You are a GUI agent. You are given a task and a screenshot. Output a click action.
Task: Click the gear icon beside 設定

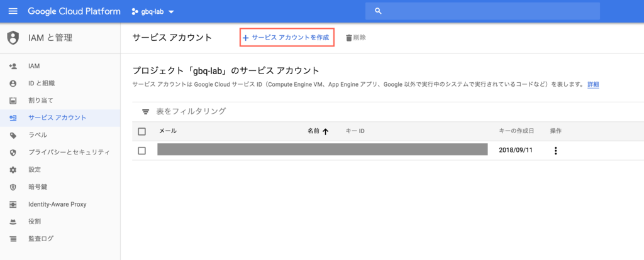(13, 170)
